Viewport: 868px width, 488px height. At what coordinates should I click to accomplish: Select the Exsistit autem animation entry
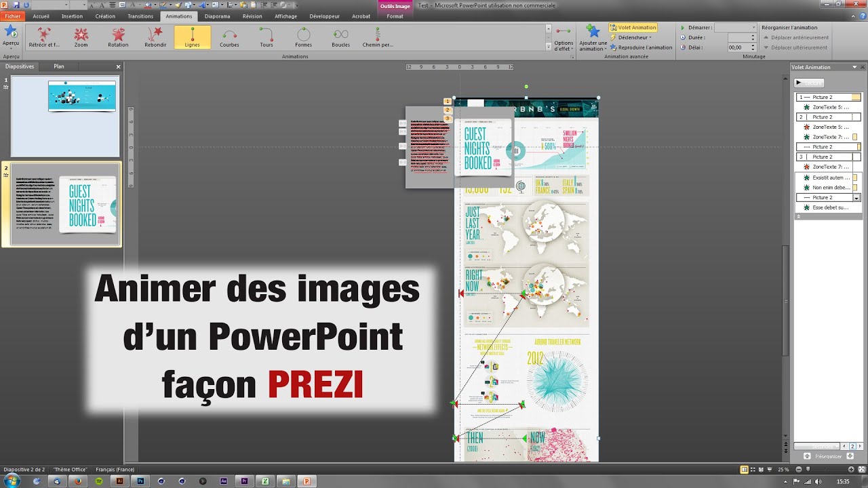[828, 178]
